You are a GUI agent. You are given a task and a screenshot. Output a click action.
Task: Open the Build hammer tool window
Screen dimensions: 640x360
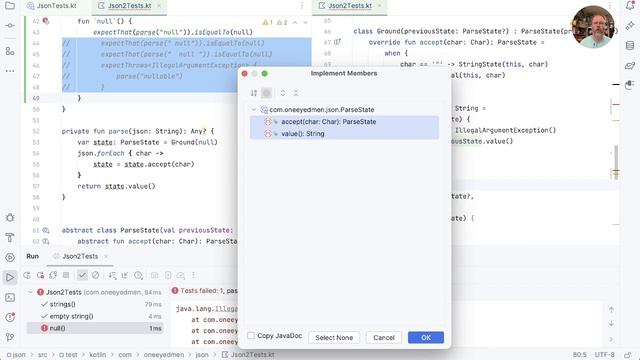(x=10, y=237)
